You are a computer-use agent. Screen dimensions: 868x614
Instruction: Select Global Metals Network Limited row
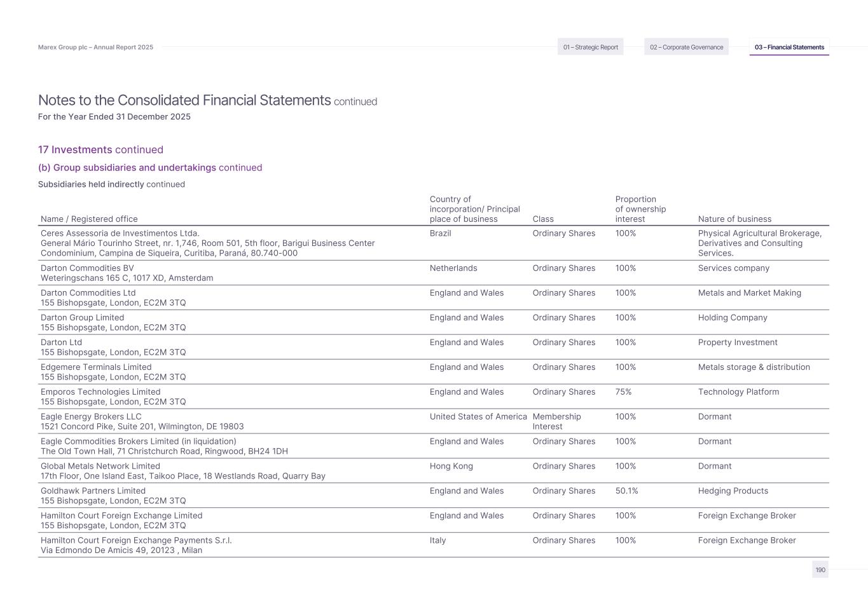(x=100, y=467)
